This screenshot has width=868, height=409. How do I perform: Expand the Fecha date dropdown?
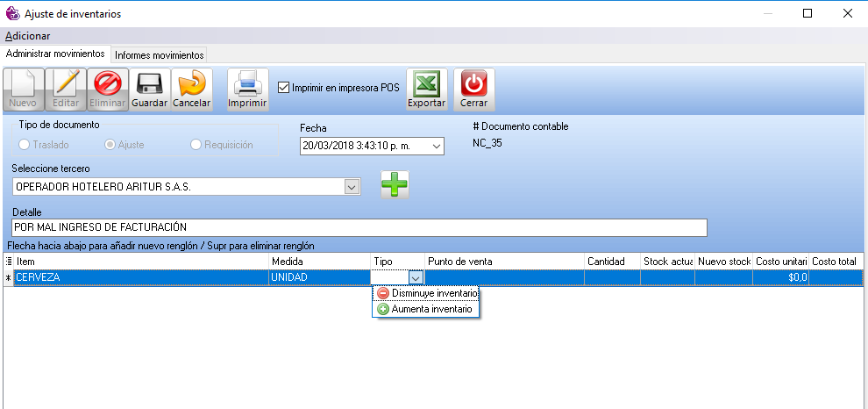(437, 146)
